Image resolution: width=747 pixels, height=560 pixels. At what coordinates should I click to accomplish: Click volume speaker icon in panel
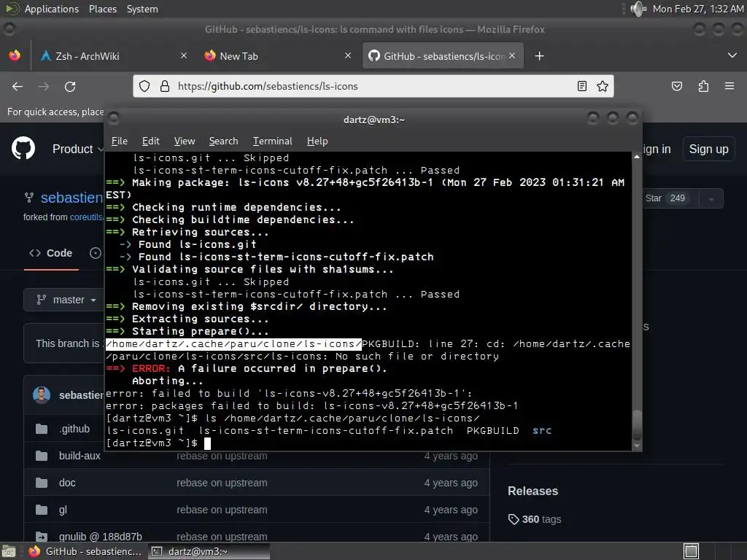[638, 9]
